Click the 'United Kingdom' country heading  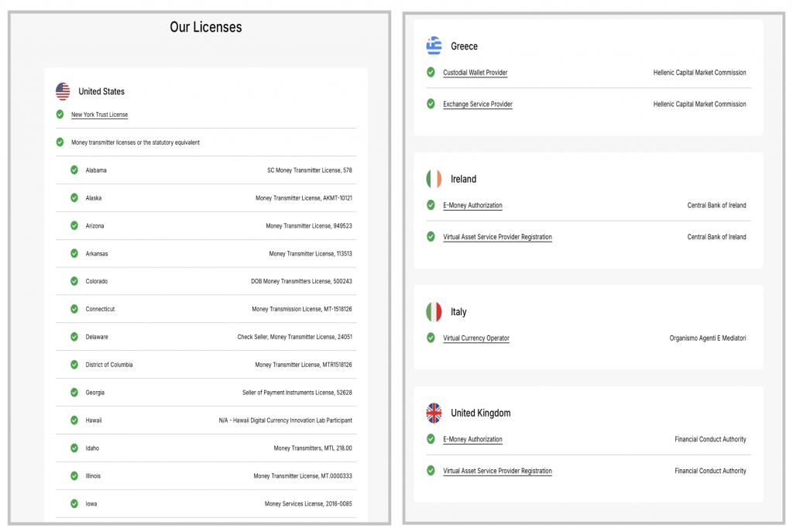(480, 414)
